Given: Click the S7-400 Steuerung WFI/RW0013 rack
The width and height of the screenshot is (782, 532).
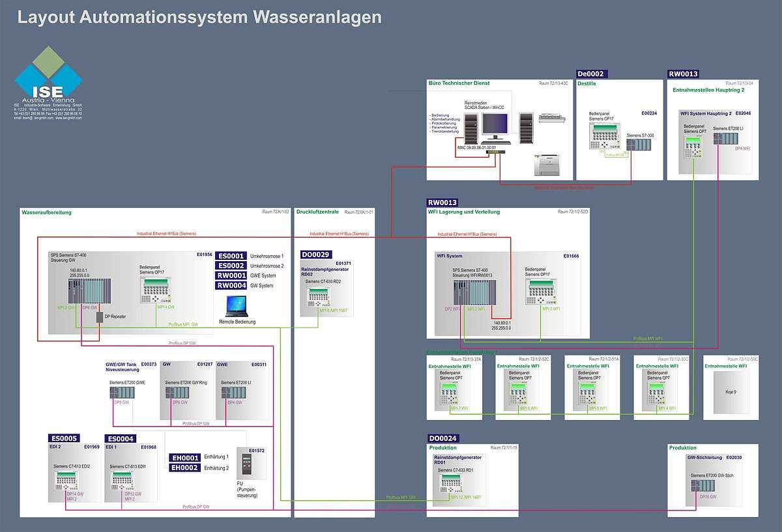Looking at the screenshot, I should click(x=474, y=292).
